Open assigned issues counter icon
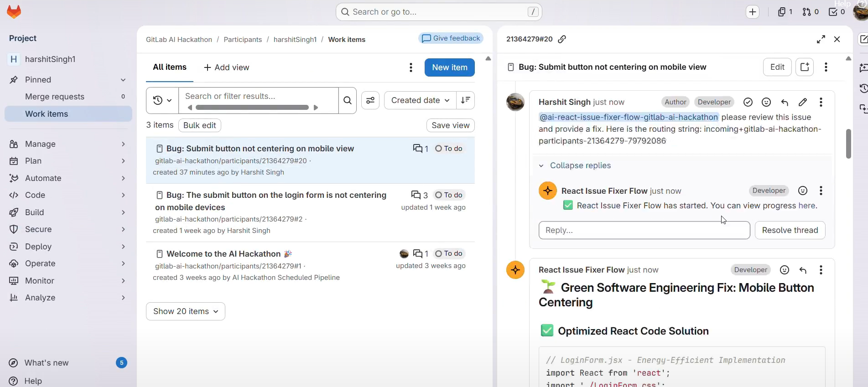 [x=785, y=12]
